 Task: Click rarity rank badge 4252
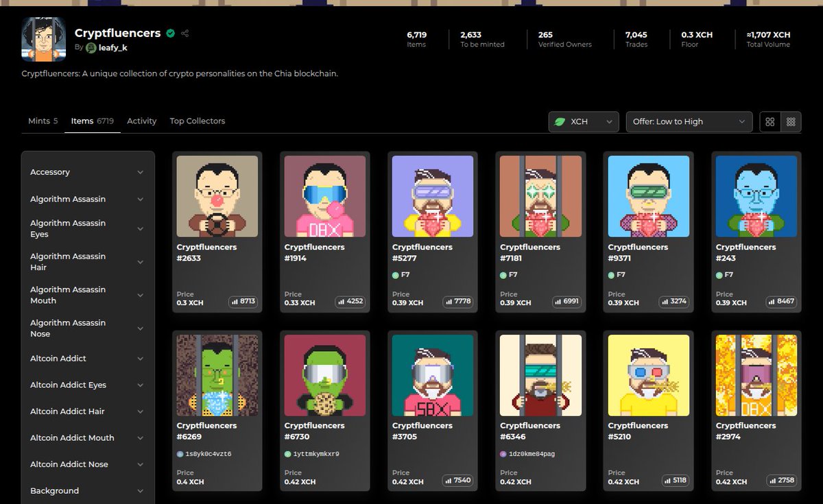[351, 301]
